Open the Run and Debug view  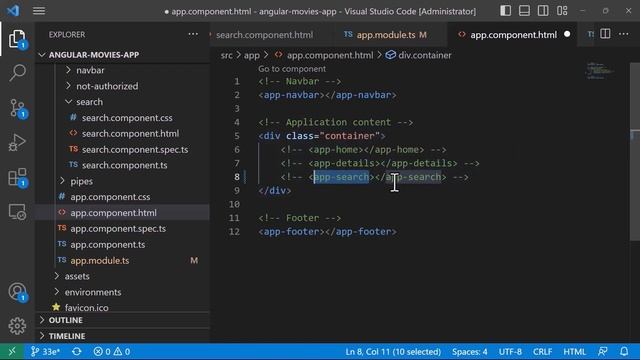click(x=17, y=142)
